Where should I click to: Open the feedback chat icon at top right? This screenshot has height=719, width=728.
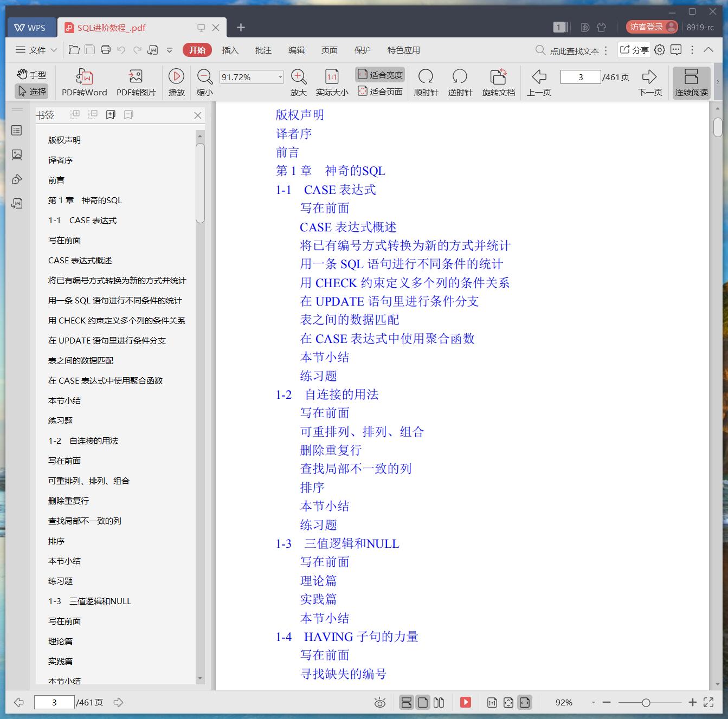[676, 50]
